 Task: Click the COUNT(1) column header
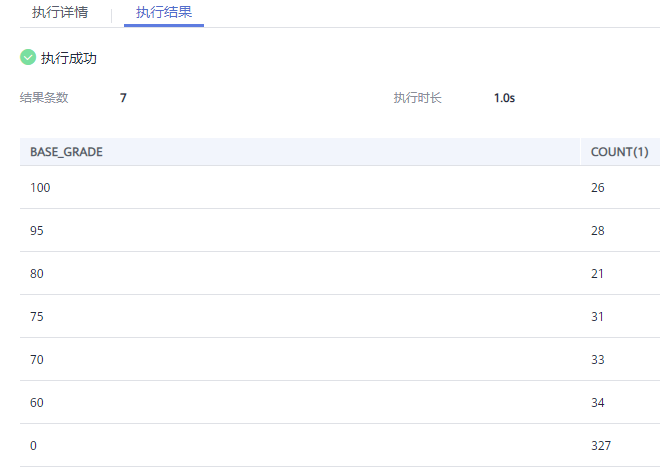point(620,152)
